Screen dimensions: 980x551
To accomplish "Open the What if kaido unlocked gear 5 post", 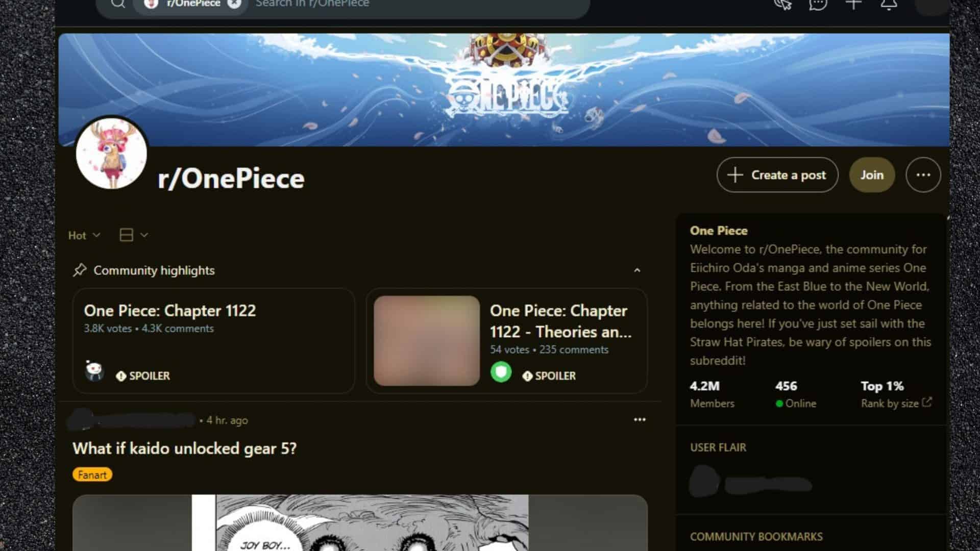I will (x=184, y=448).
